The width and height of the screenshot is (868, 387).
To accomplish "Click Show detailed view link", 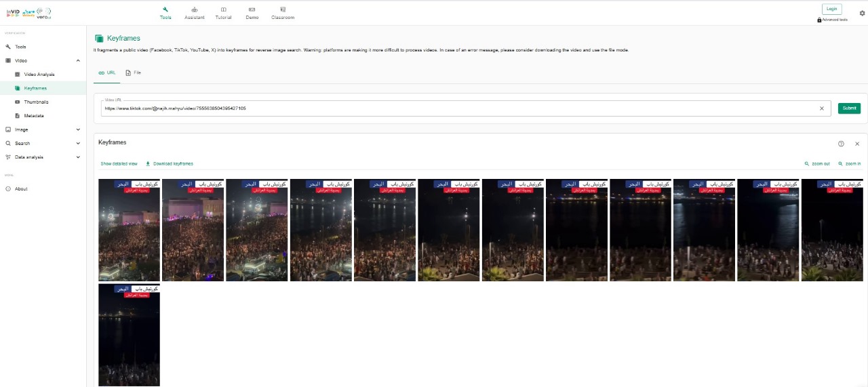I will (119, 164).
